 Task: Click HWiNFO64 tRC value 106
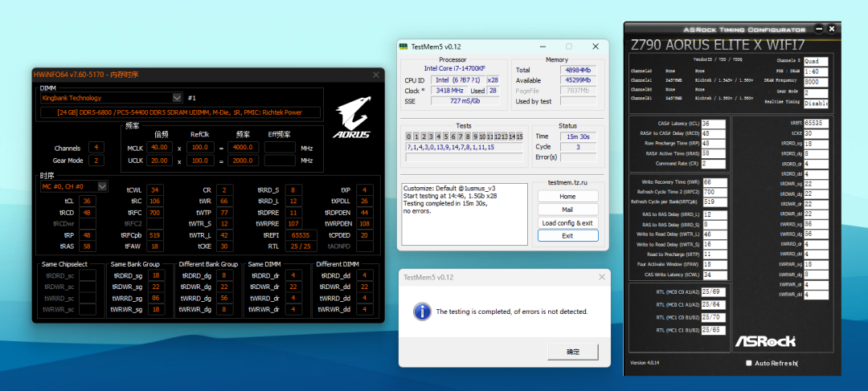[154, 201]
